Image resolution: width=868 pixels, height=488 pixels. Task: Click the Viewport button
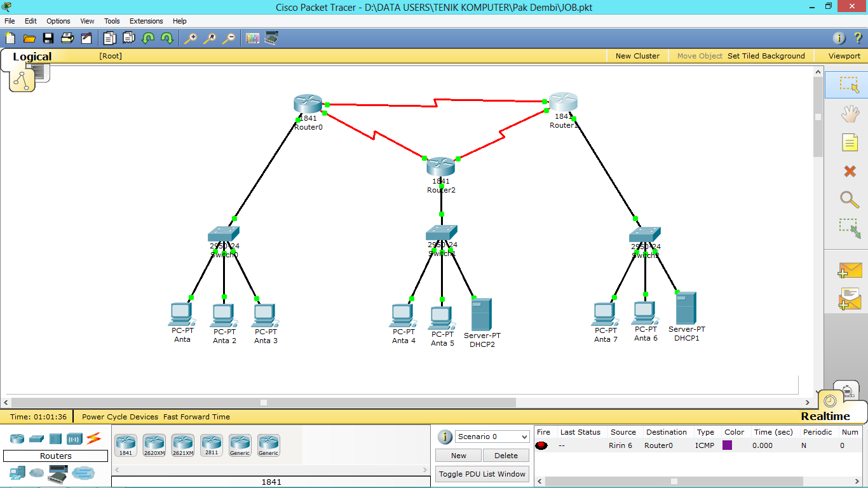(844, 56)
